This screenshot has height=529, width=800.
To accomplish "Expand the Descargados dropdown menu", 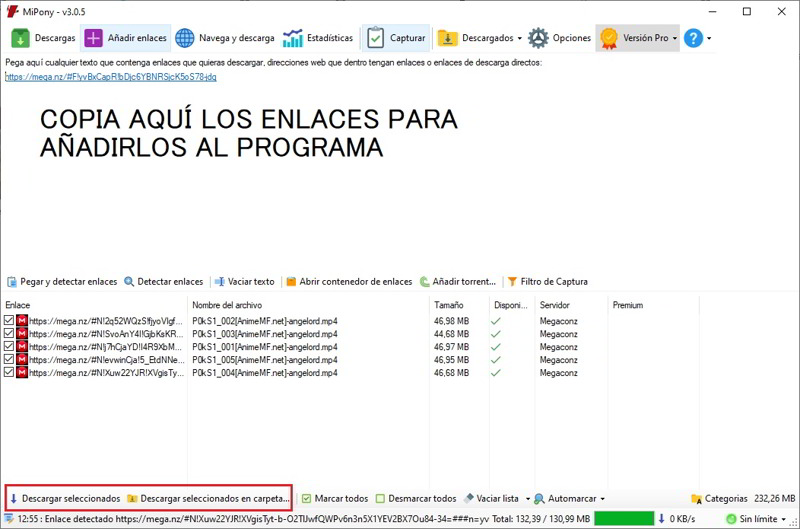I will pos(520,39).
